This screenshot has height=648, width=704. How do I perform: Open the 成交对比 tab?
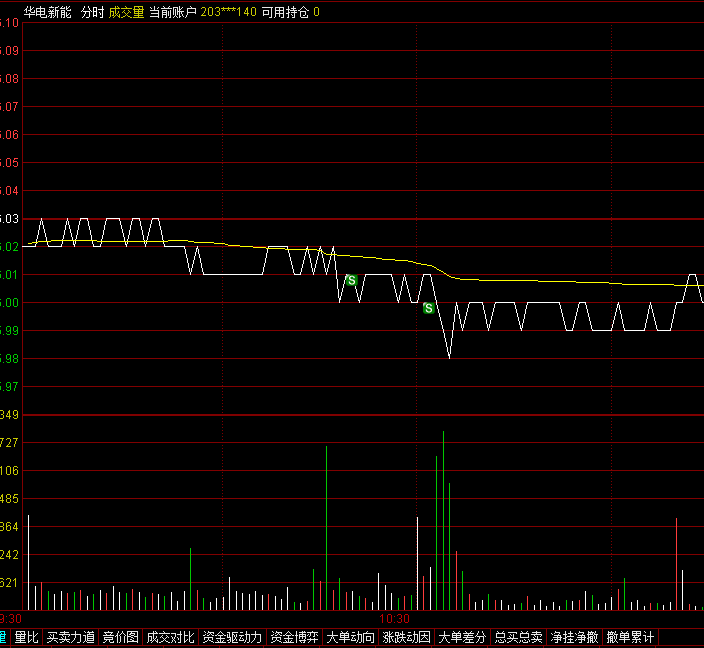coord(170,637)
